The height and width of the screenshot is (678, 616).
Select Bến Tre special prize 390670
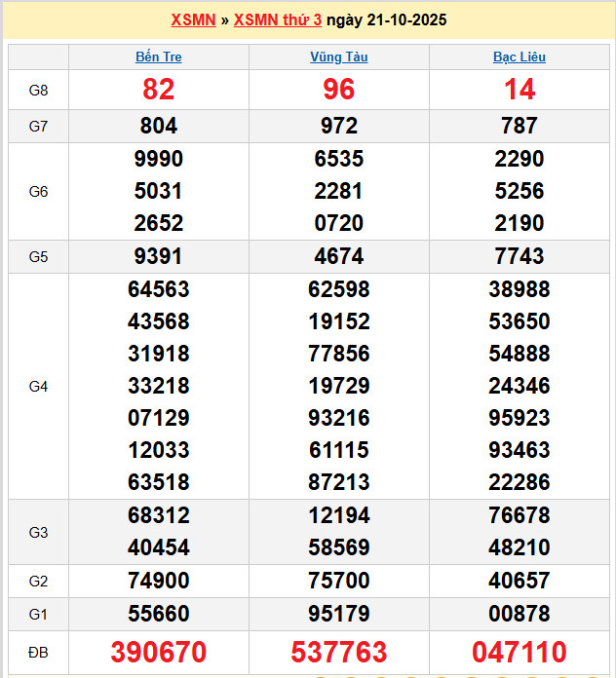click(x=159, y=652)
